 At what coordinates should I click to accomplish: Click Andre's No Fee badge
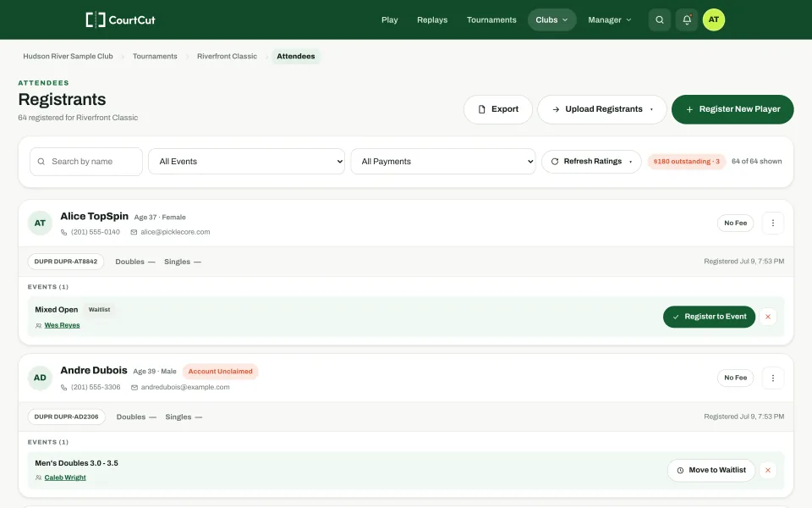735,378
